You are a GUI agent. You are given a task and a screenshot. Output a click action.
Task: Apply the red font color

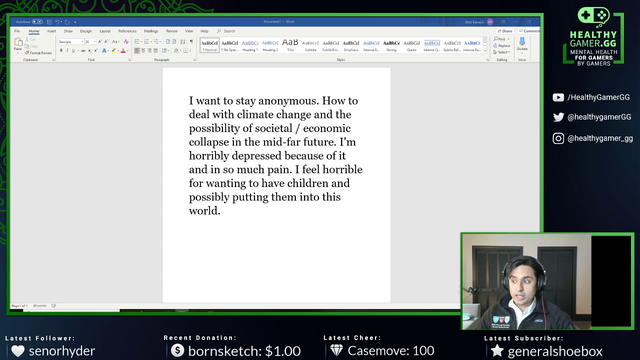click(x=123, y=51)
